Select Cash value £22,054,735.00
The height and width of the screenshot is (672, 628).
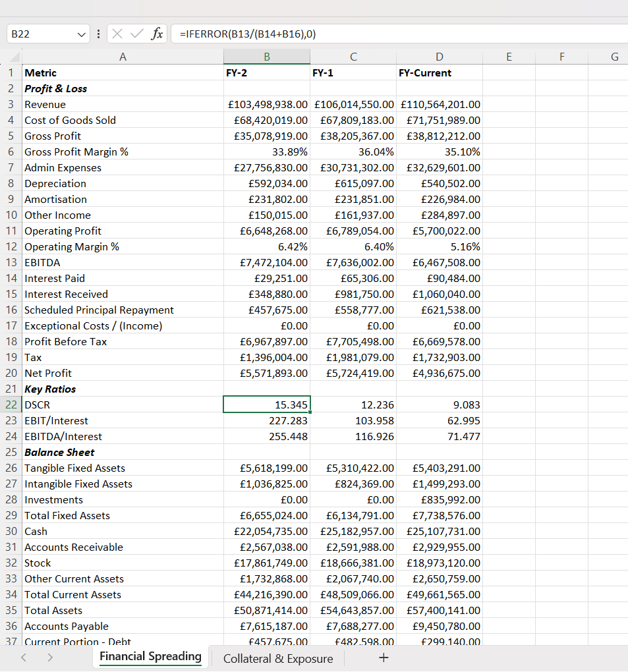tap(267, 532)
